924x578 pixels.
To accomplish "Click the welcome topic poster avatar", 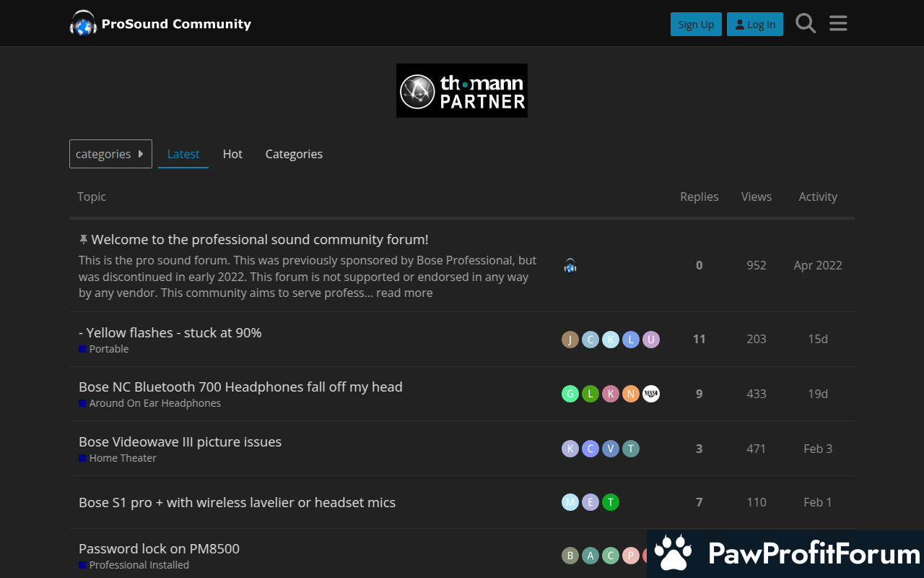I will point(570,266).
